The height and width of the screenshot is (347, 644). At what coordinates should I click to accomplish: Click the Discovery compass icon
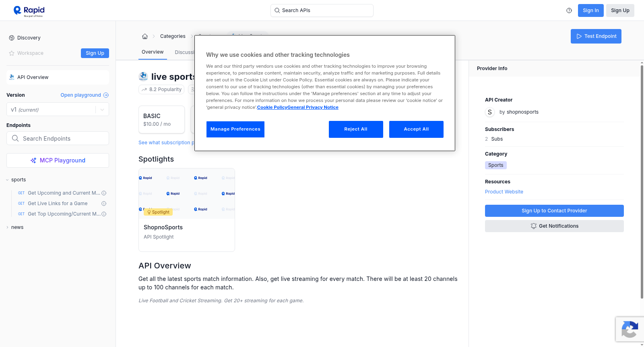pos(12,38)
